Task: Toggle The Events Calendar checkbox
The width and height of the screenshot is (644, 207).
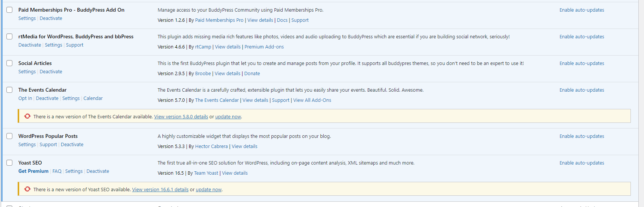Action: 9,90
